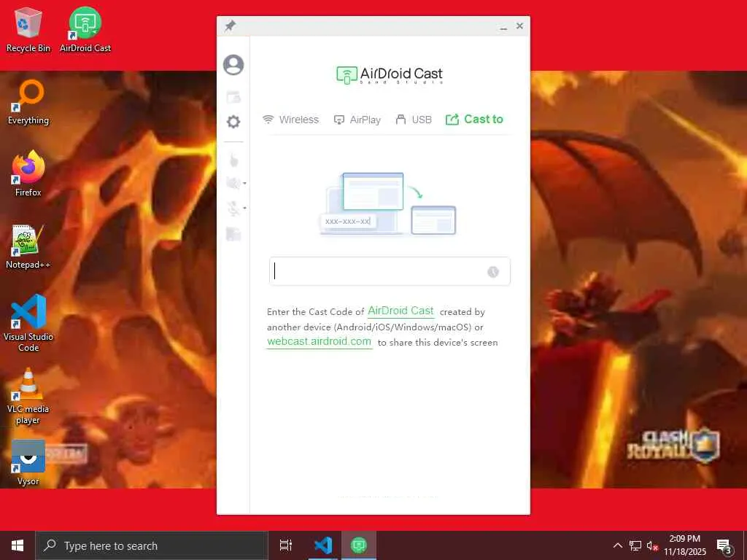Open the AirDroid Cast green link
Image resolution: width=747 pixels, height=560 pixels.
click(400, 311)
